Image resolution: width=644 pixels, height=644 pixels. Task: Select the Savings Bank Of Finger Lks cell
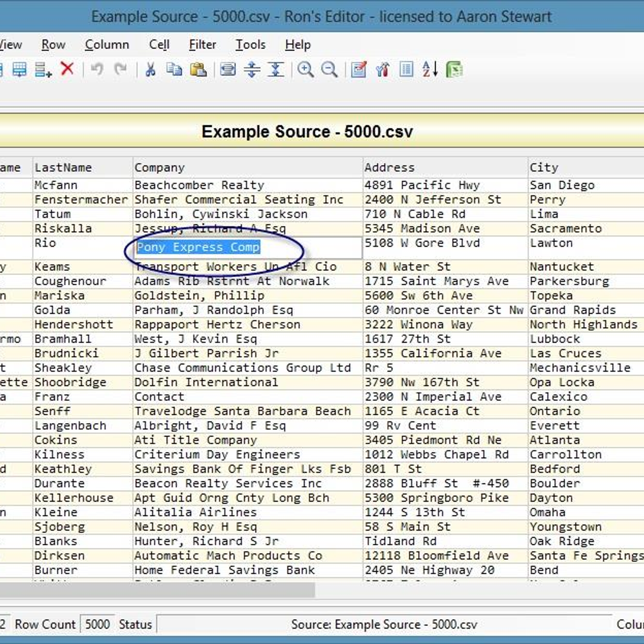click(x=248, y=469)
